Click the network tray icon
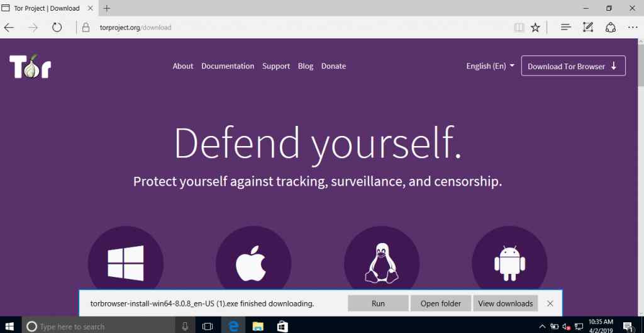Viewport: 644px width, 333px height. 579,327
